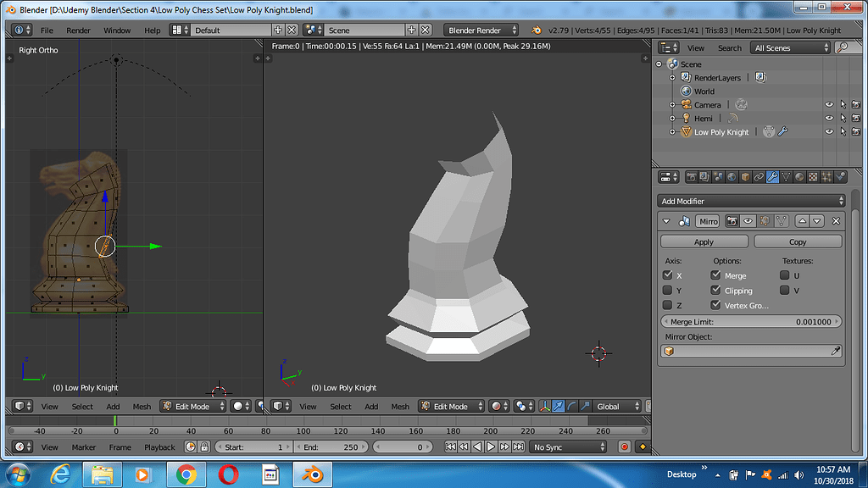Toggle the Vertex Groups checkbox
The image size is (868, 488).
tap(715, 305)
